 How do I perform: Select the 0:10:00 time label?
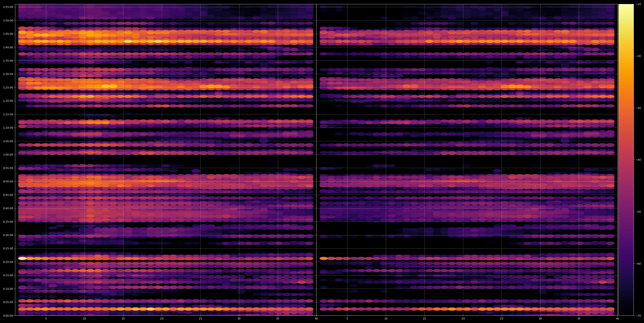click(x=8, y=289)
